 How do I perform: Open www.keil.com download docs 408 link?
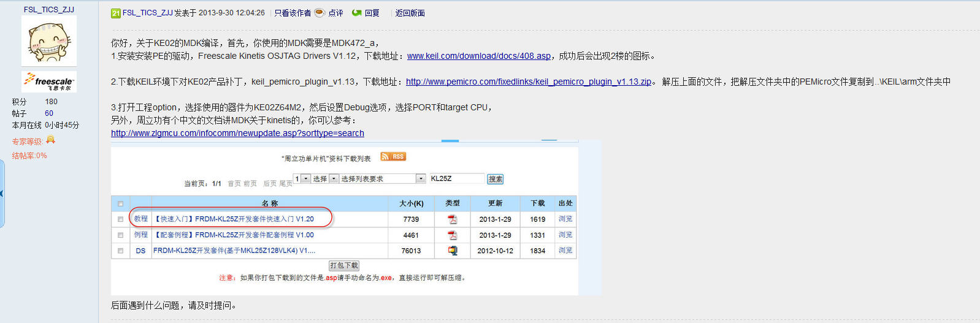(x=478, y=56)
